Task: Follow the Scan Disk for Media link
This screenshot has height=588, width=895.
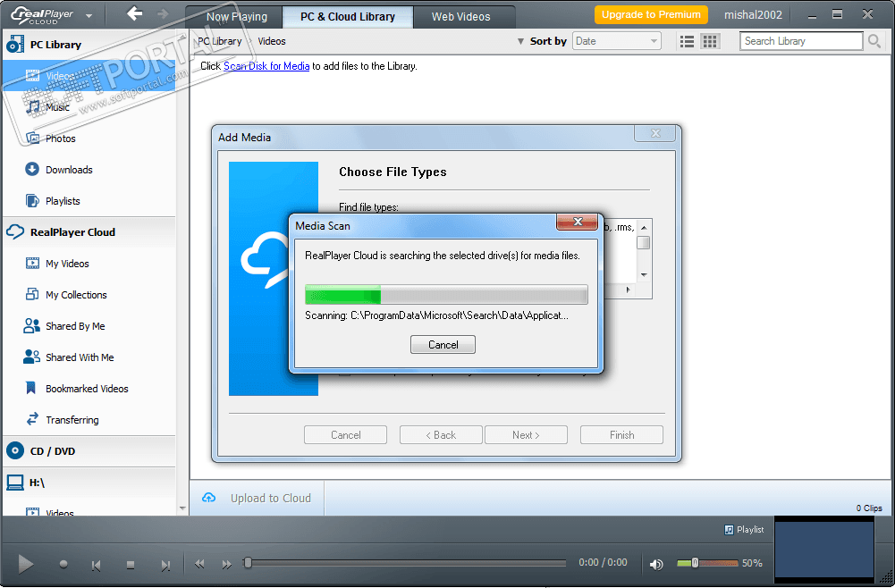Action: point(266,66)
